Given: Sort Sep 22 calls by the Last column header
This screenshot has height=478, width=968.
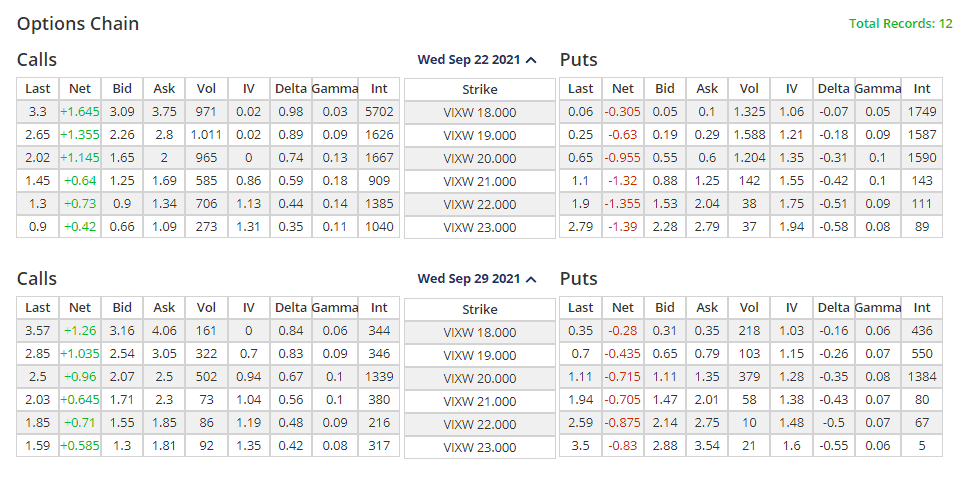Looking at the screenshot, I should click(x=38, y=89).
